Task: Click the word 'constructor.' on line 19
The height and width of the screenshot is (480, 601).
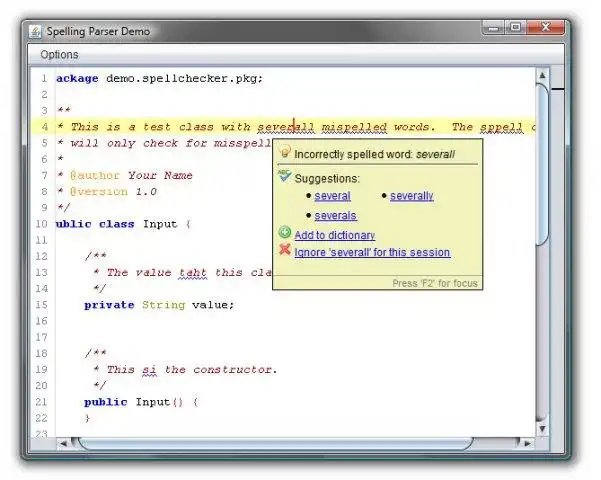Action: click(235, 370)
